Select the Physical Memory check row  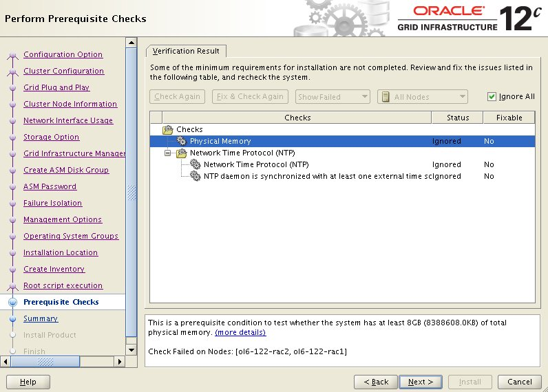coord(343,141)
